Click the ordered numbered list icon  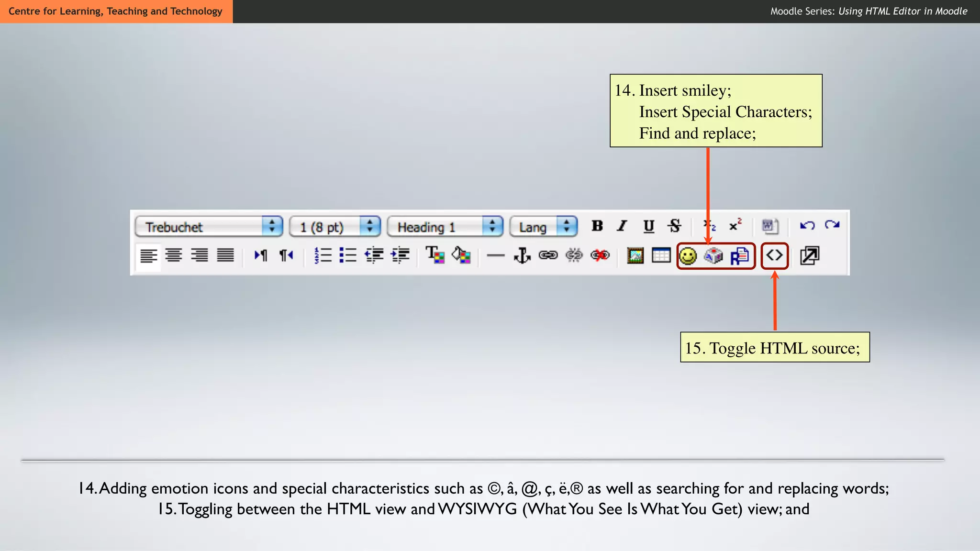click(323, 255)
